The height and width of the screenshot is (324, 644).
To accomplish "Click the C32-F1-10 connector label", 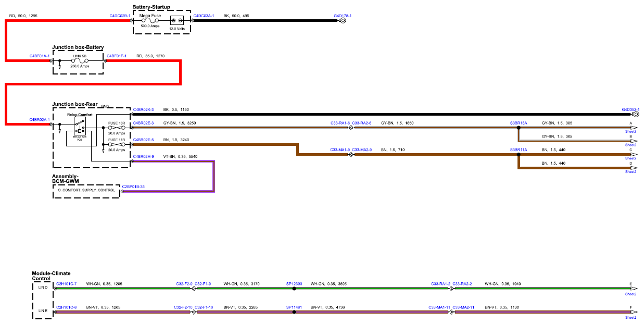I will pyautogui.click(x=204, y=307).
